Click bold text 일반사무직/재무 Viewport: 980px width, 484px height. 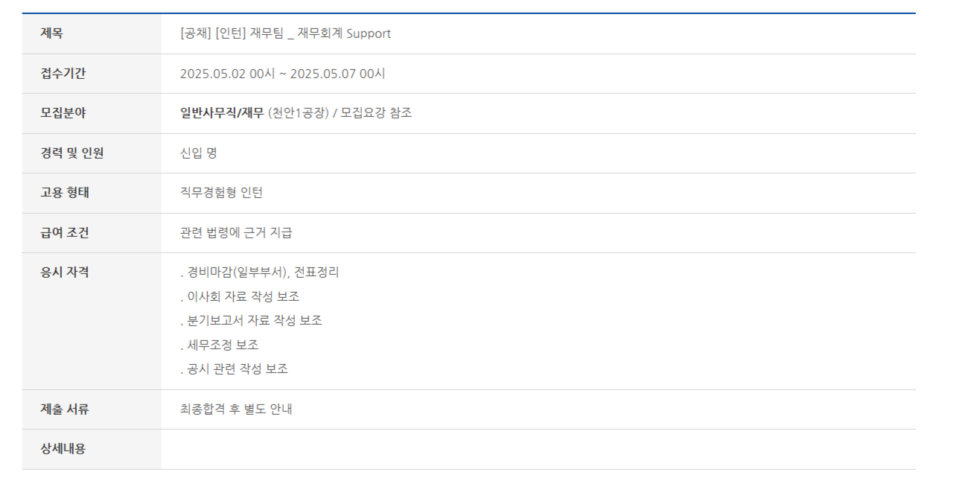[222, 113]
